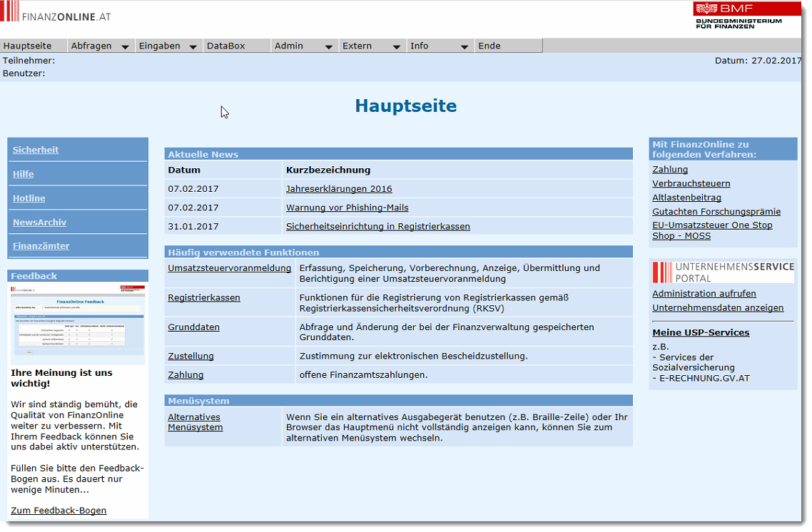Click the BMF Bundesministerium logo
The image size is (812, 532).
tap(738, 15)
